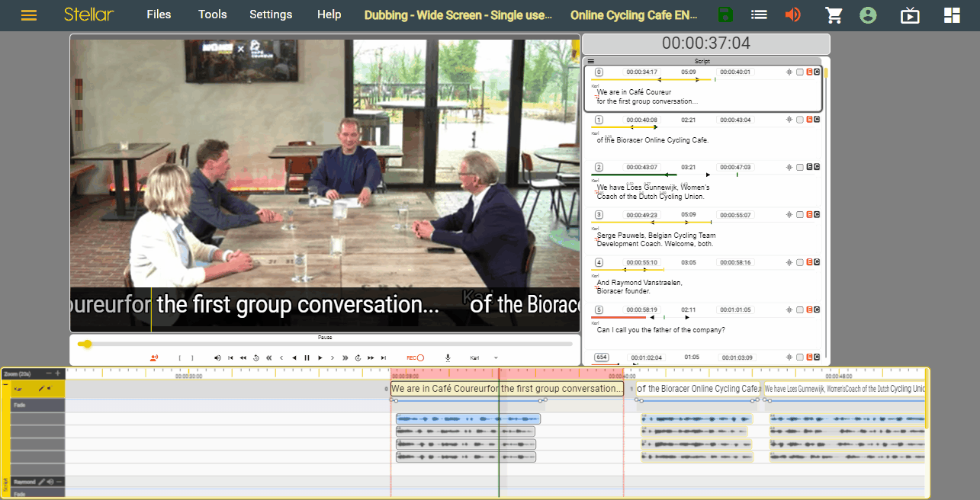The width and height of the screenshot is (980, 500).
Task: Rewind with the double-triangle button
Action: 243,357
